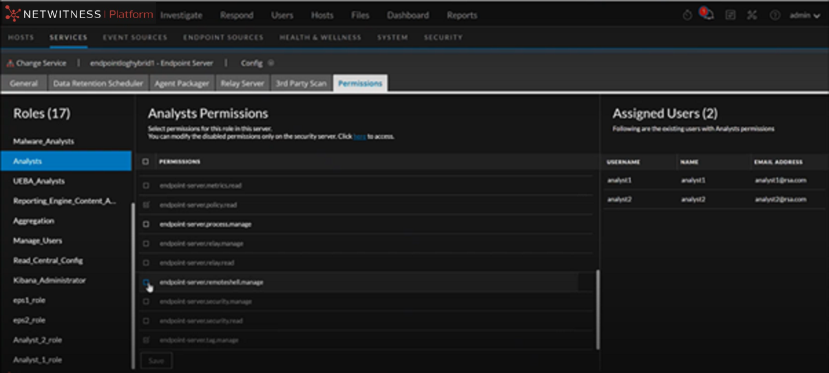
Task: Switch to the General tab
Action: pyautogui.click(x=24, y=83)
